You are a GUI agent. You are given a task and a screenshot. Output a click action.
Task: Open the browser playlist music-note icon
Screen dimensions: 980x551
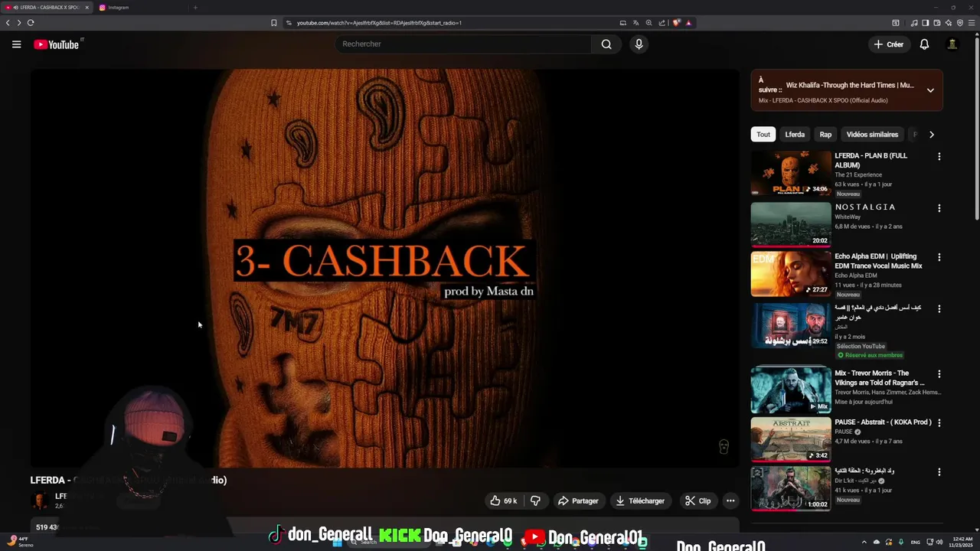[914, 23]
